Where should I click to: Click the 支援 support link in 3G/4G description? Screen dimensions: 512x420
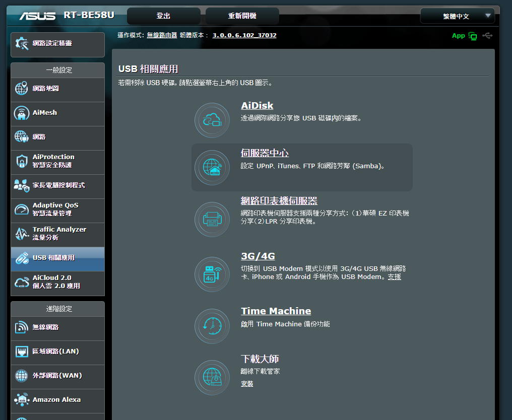pos(395,277)
